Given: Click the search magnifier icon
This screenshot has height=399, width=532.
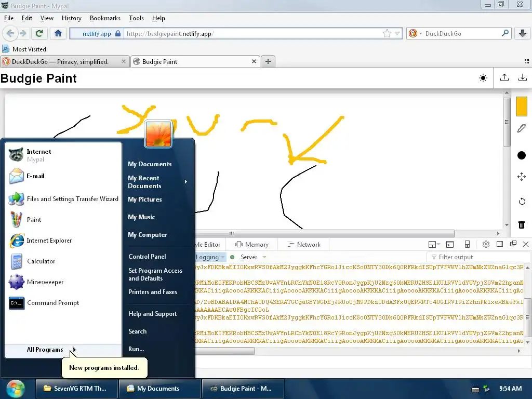Looking at the screenshot, I should pos(505,33).
